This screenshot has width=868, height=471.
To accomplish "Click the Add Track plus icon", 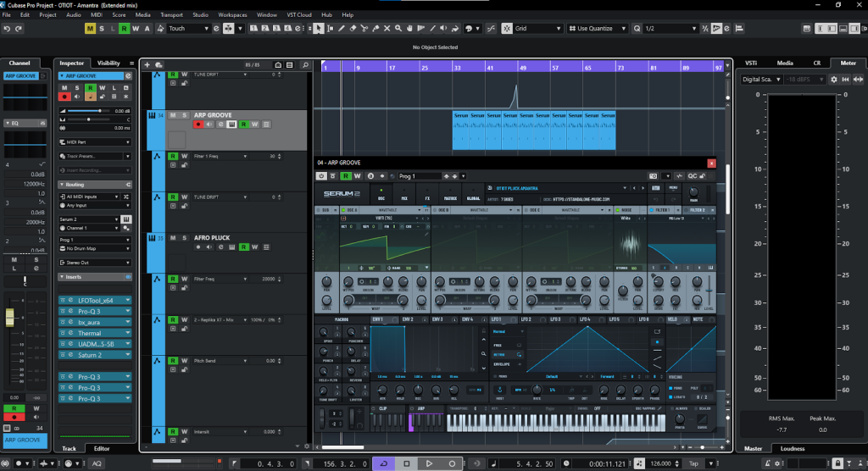I will click(x=147, y=64).
